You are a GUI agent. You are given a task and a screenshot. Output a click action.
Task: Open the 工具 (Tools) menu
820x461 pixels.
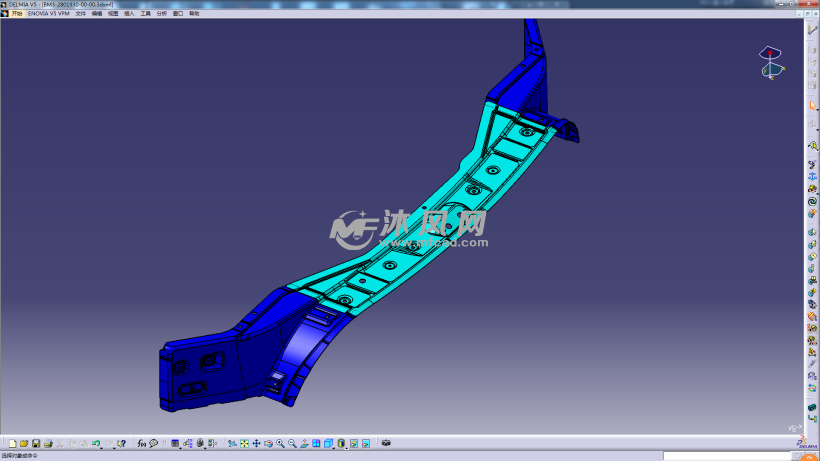(x=145, y=14)
